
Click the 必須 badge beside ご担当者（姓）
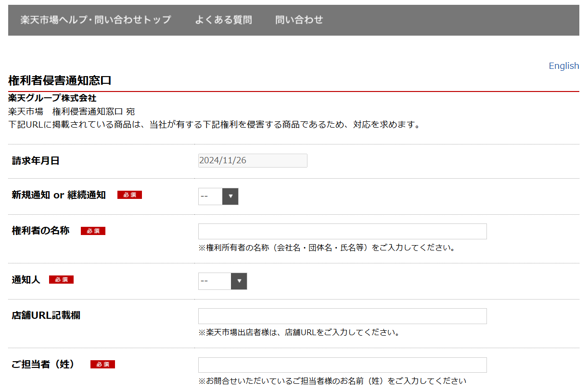click(x=102, y=365)
